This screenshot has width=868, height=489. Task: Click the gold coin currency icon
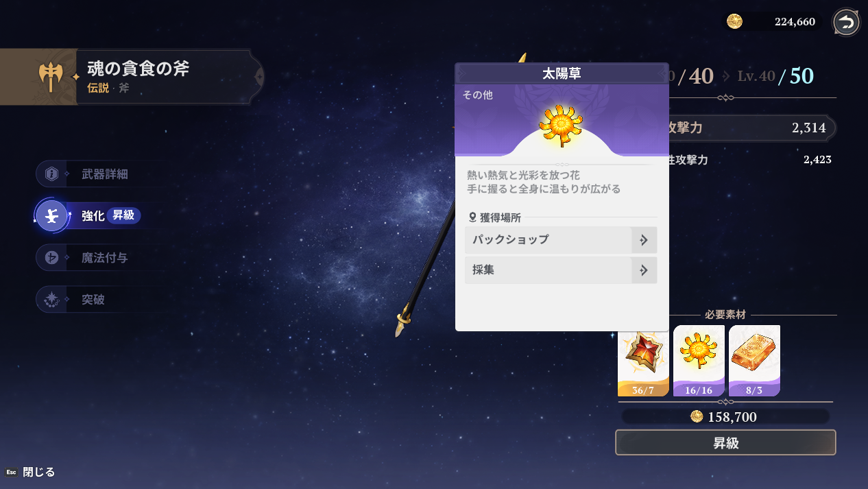click(x=734, y=21)
